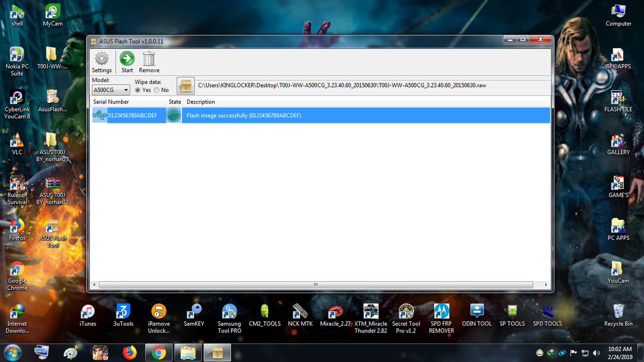This screenshot has height=362, width=644.
Task: Open Settings in ASUS Flash Tool
Action: pos(102,63)
